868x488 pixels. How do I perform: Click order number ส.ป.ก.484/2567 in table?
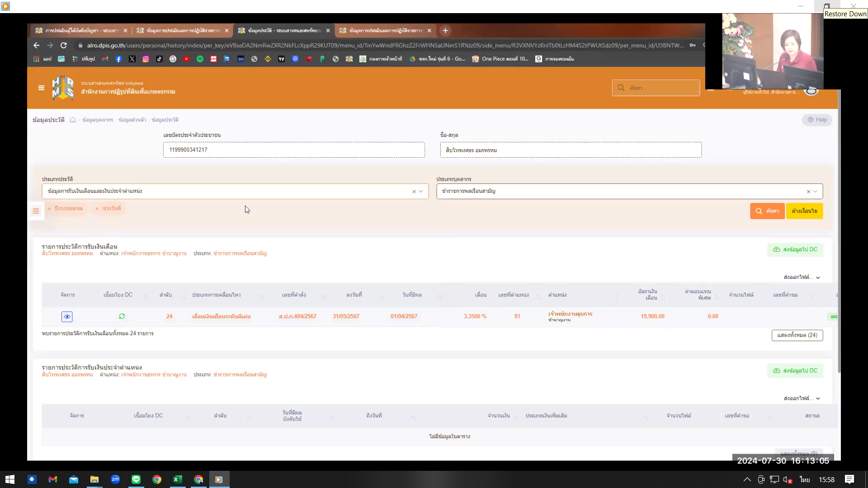click(x=297, y=316)
